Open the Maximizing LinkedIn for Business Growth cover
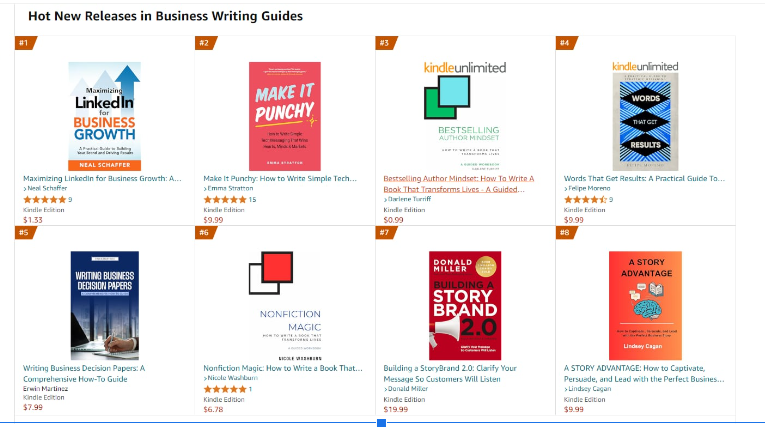Screen dimensions: 765x428 (104, 113)
